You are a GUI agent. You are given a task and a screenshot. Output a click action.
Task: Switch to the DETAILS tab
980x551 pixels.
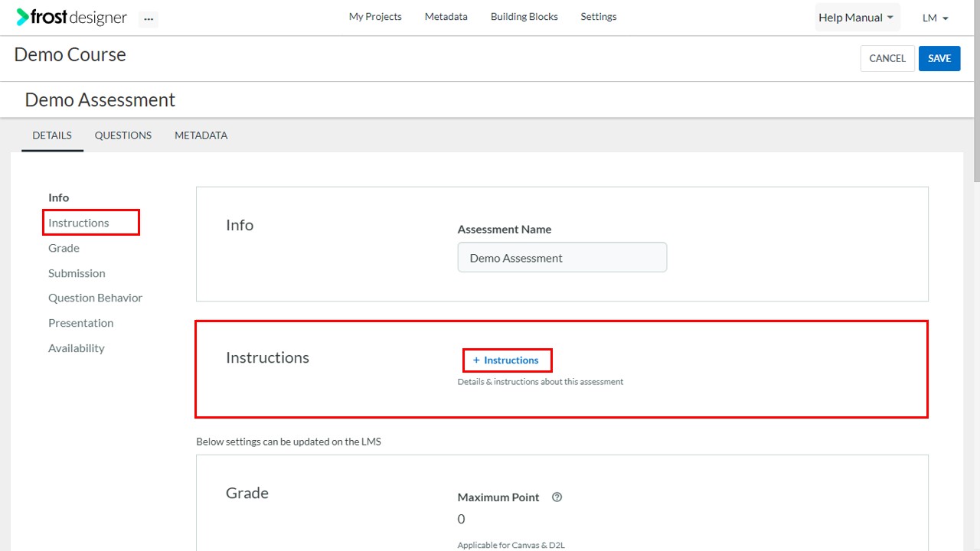click(52, 135)
